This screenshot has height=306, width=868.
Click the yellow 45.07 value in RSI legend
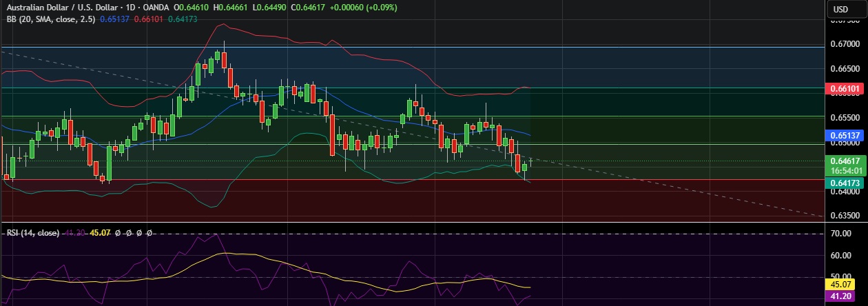click(101, 233)
